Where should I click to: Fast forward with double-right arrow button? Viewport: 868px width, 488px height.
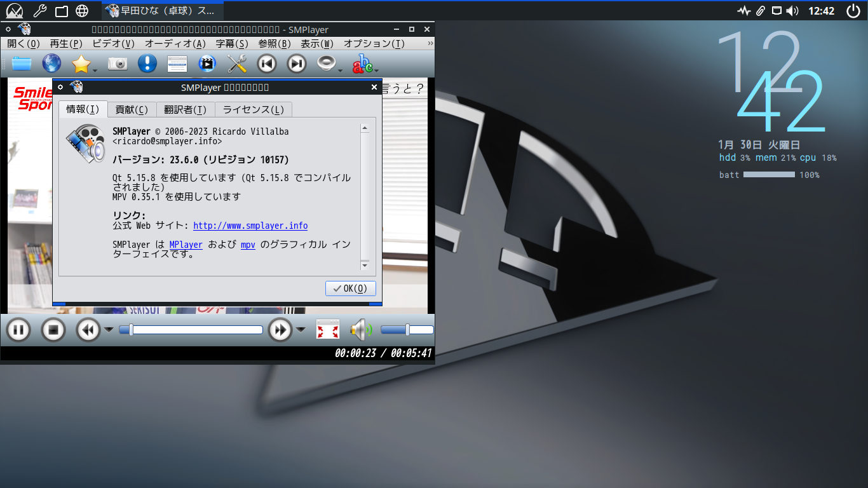(x=280, y=330)
